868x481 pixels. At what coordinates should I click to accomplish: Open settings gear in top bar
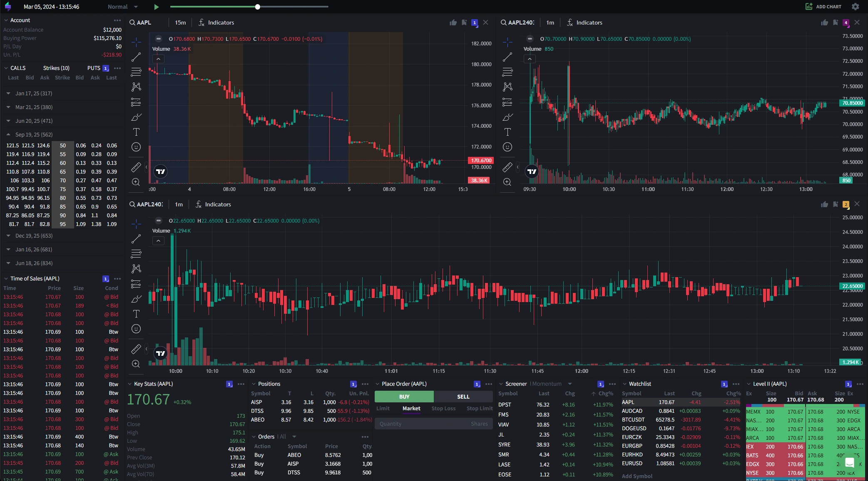855,7
